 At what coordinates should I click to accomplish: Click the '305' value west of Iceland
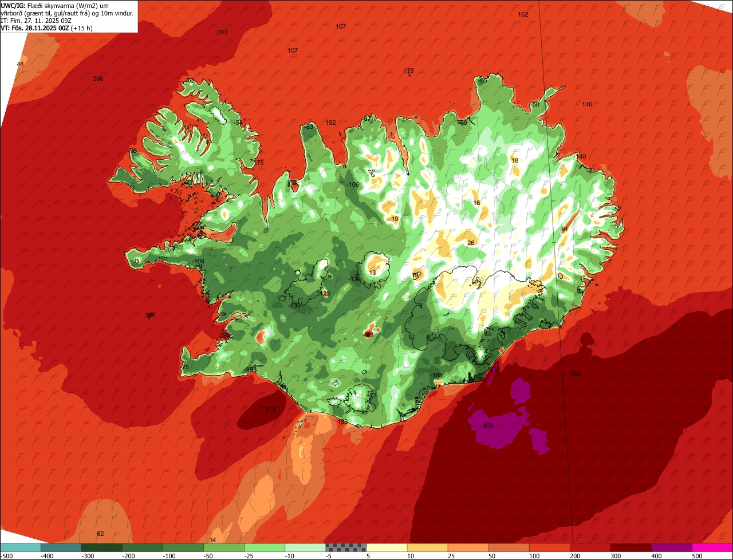tap(150, 315)
